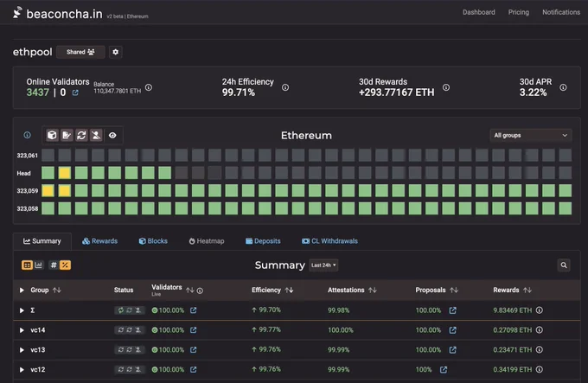This screenshot has width=588, height=383.
Task: Toggle attestation filter pencil-document icon
Action: pyautogui.click(x=67, y=135)
